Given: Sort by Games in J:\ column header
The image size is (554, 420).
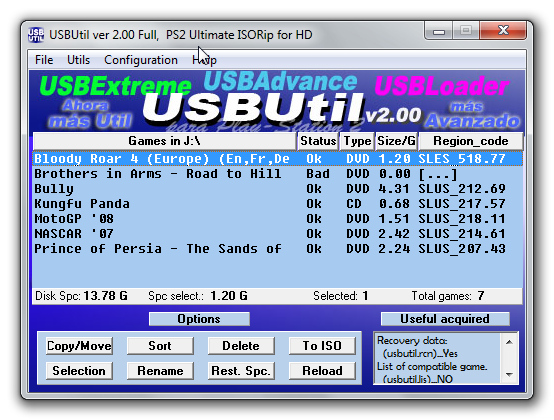Looking at the screenshot, I should (x=165, y=141).
